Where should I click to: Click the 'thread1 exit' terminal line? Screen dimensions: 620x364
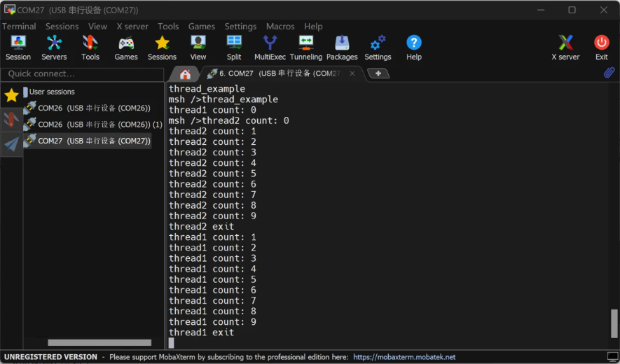[x=201, y=332]
